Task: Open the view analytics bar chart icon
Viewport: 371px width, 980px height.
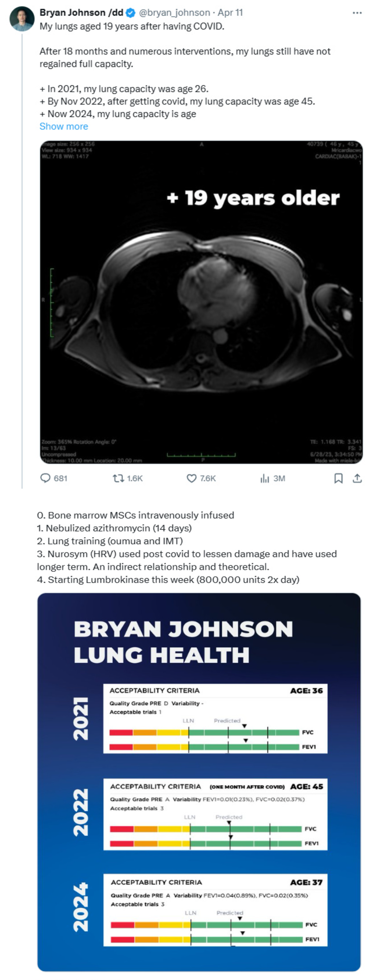Action: 264,478
